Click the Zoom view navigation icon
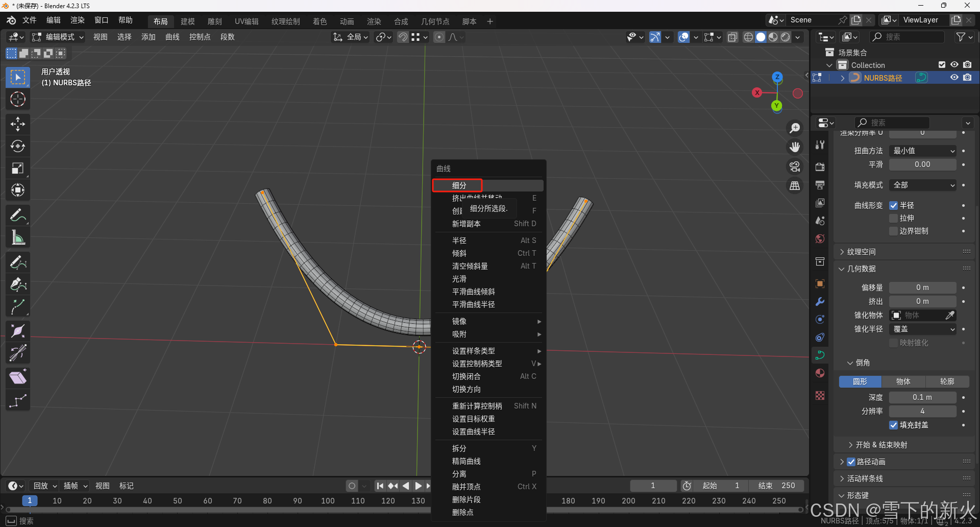Image resolution: width=980 pixels, height=527 pixels. point(795,128)
